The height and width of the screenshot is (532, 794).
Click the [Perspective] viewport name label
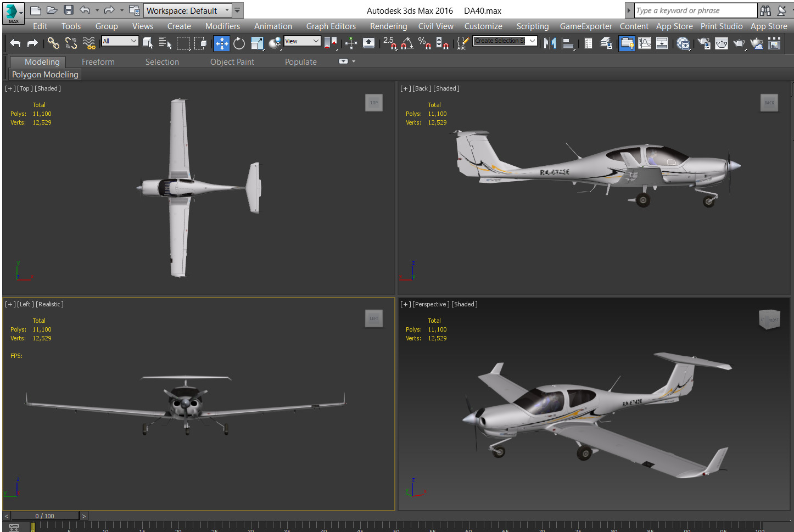(431, 304)
